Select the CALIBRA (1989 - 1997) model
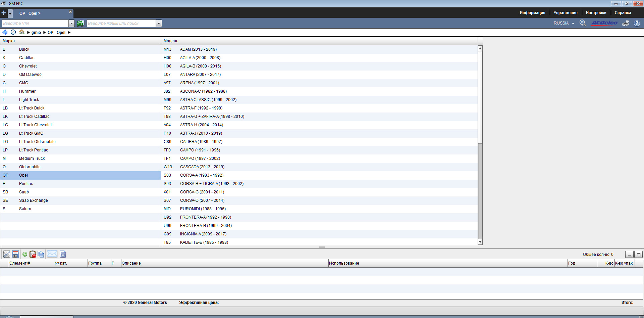 point(319,142)
